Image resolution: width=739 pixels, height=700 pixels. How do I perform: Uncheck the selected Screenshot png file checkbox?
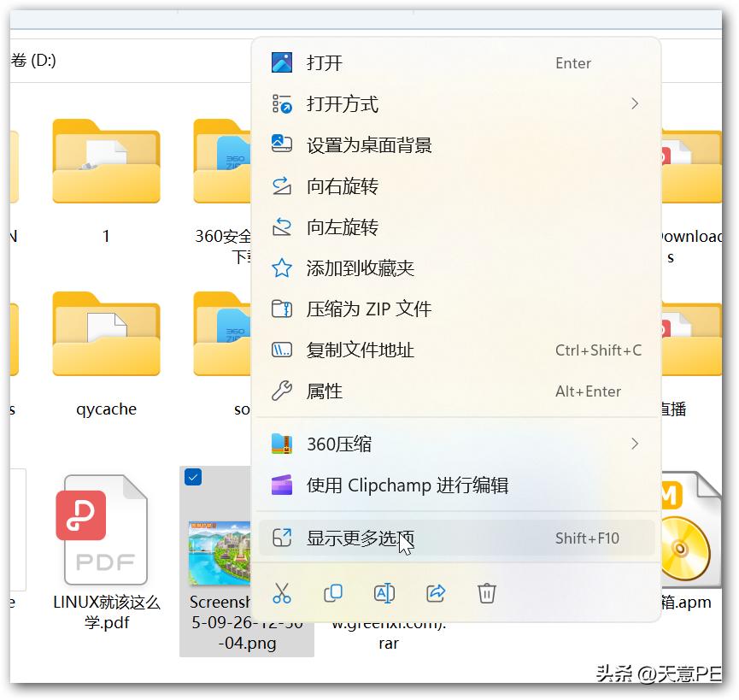pos(193,477)
